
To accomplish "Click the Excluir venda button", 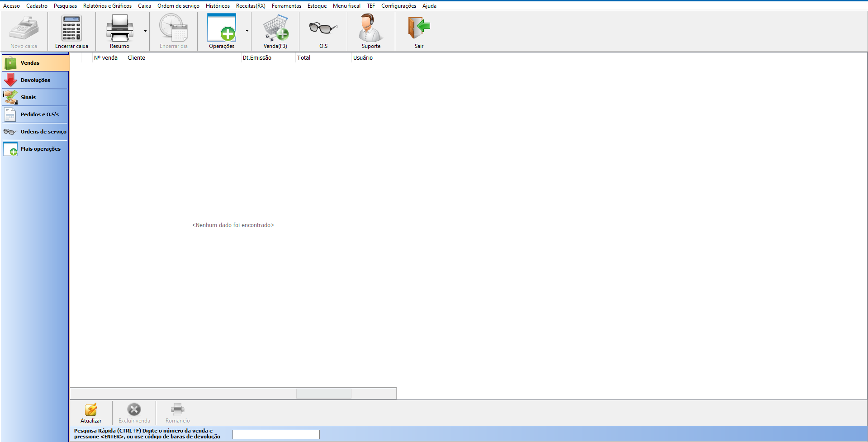I will (134, 413).
